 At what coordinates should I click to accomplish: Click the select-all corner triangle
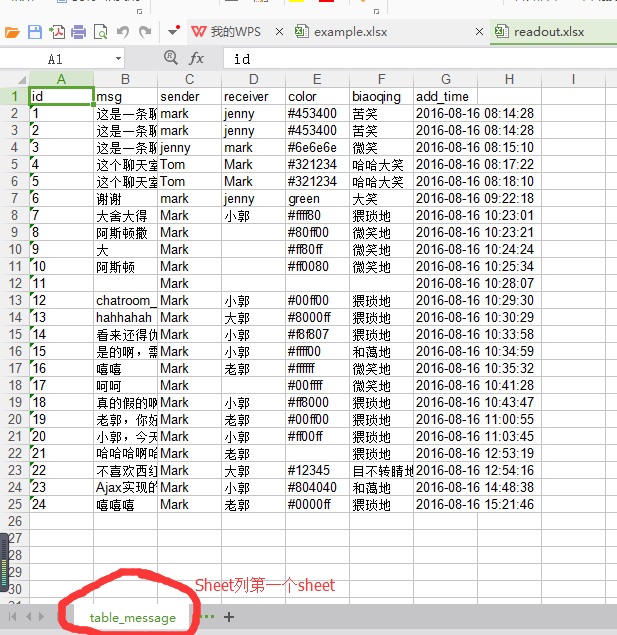pyautogui.click(x=22, y=79)
